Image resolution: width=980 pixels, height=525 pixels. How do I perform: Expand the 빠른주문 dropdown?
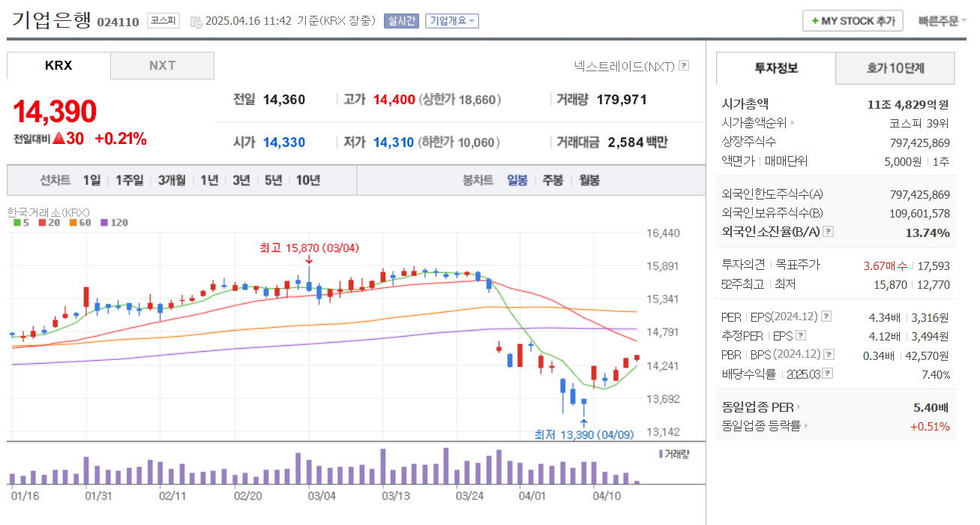(x=943, y=21)
